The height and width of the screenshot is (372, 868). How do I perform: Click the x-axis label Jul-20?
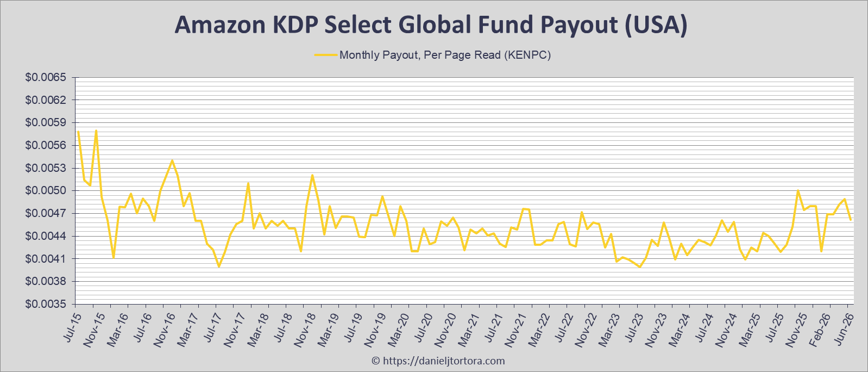tap(423, 327)
